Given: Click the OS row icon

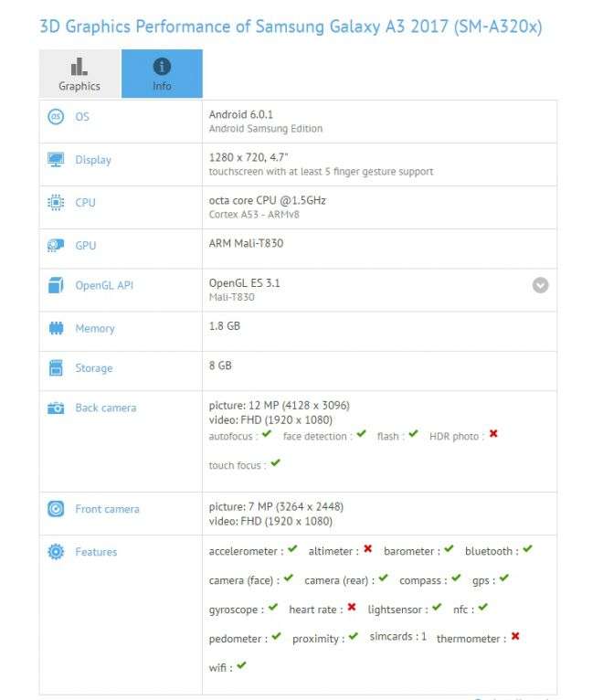Looking at the screenshot, I should 56,117.
